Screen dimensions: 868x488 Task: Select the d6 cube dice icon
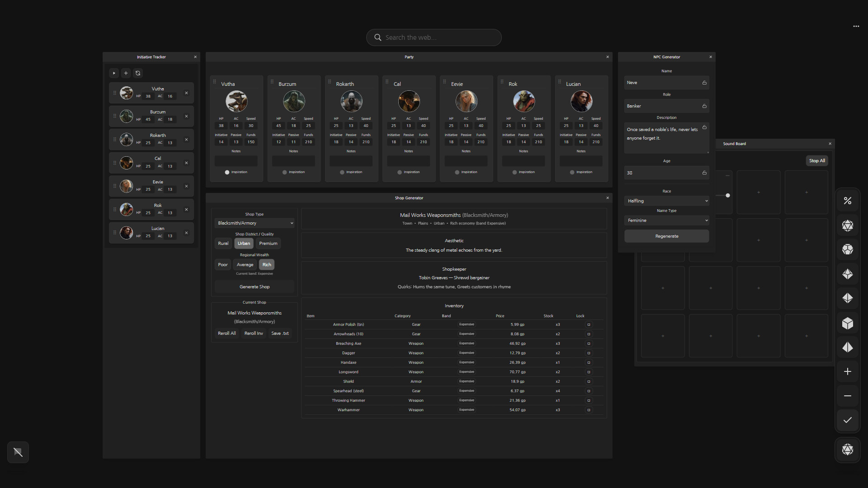tap(848, 323)
